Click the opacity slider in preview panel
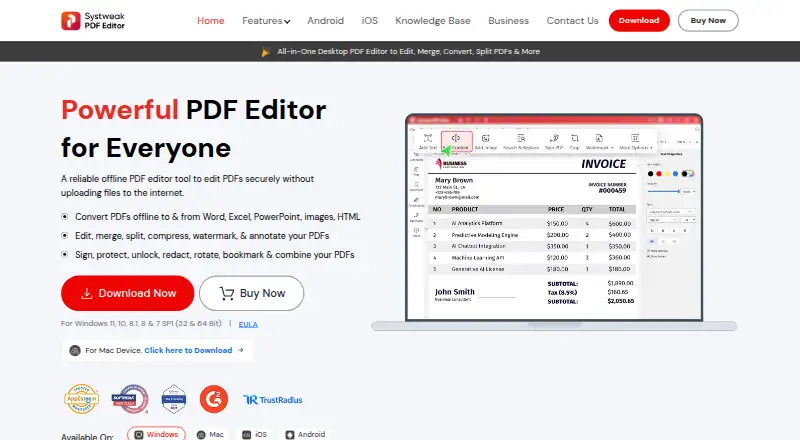The width and height of the screenshot is (800, 440). 664,191
